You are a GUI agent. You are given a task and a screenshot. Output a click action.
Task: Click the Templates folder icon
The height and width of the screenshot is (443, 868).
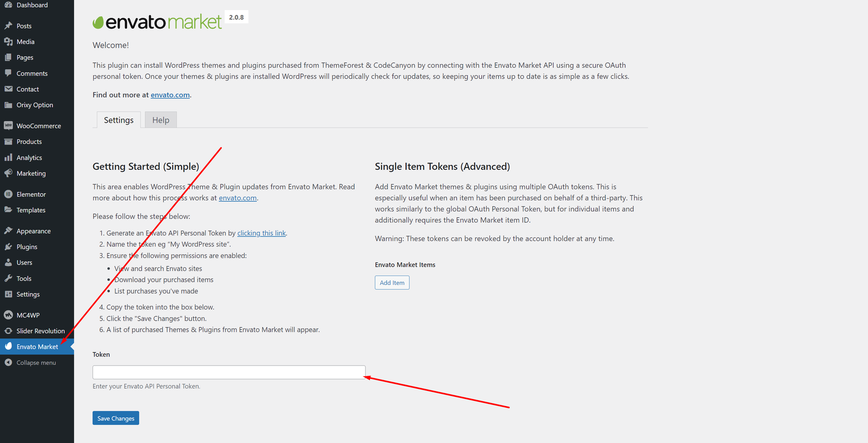click(8, 210)
